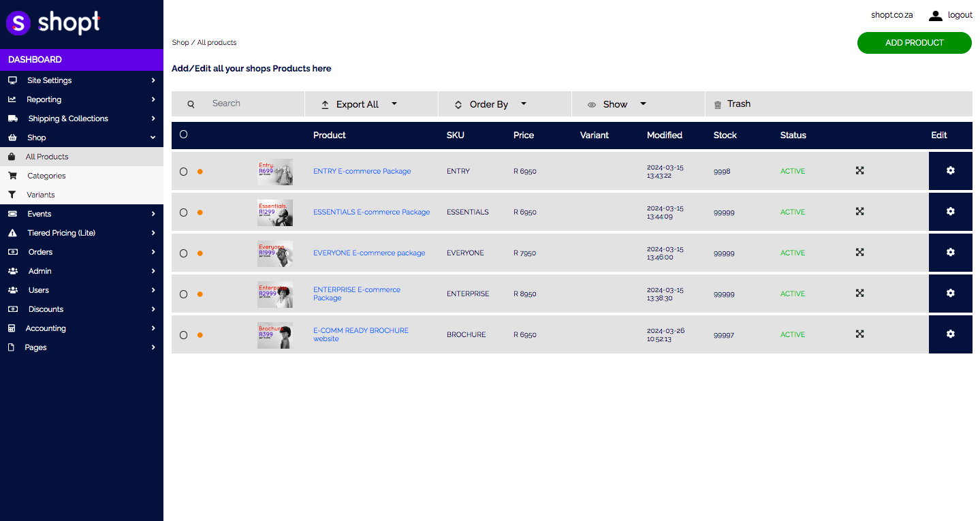Viewport: 980px width, 521px height.
Task: Click the Search input field
Action: (x=252, y=104)
